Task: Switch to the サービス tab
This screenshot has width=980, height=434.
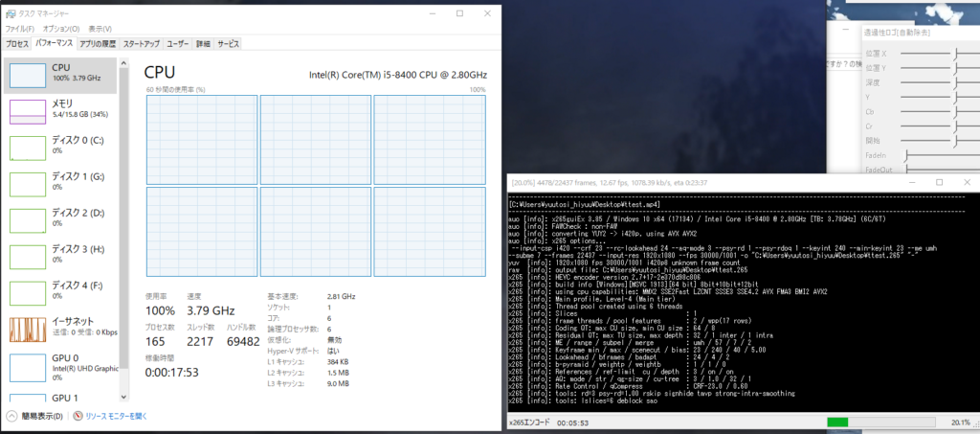Action: click(228, 44)
